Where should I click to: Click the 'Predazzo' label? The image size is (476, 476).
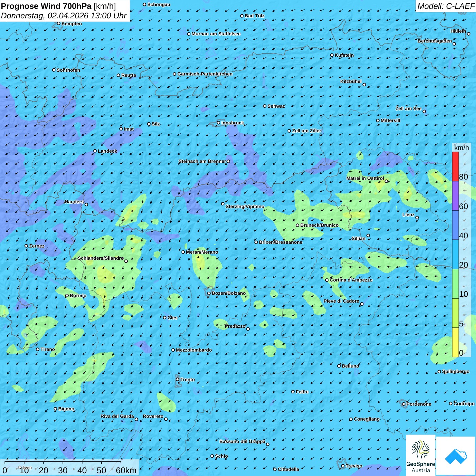235,326
